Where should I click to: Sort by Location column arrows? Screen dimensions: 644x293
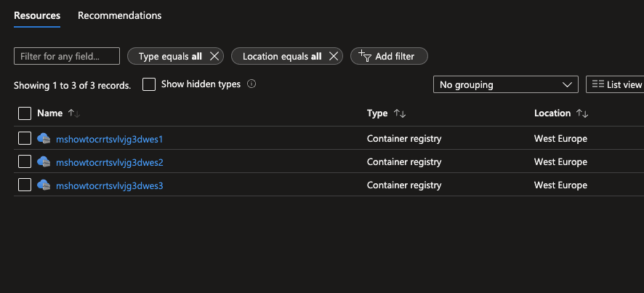coord(581,113)
